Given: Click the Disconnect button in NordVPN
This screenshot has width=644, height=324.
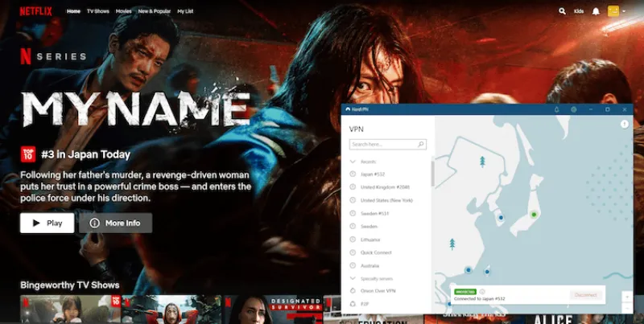Looking at the screenshot, I should (x=586, y=295).
